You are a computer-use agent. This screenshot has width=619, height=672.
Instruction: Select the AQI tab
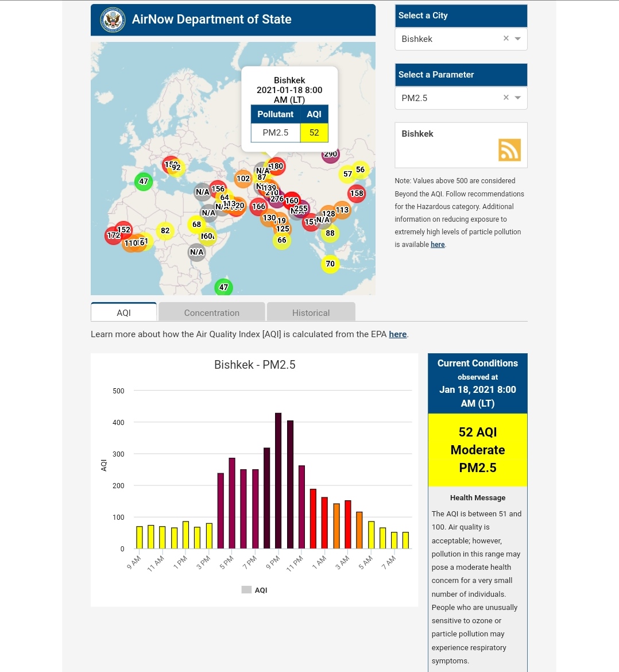[x=123, y=312]
